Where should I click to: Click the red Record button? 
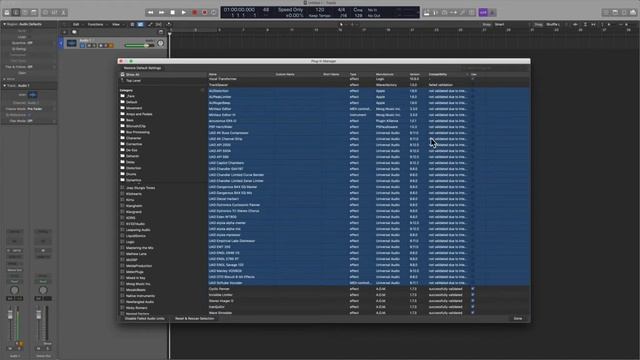tap(195, 13)
